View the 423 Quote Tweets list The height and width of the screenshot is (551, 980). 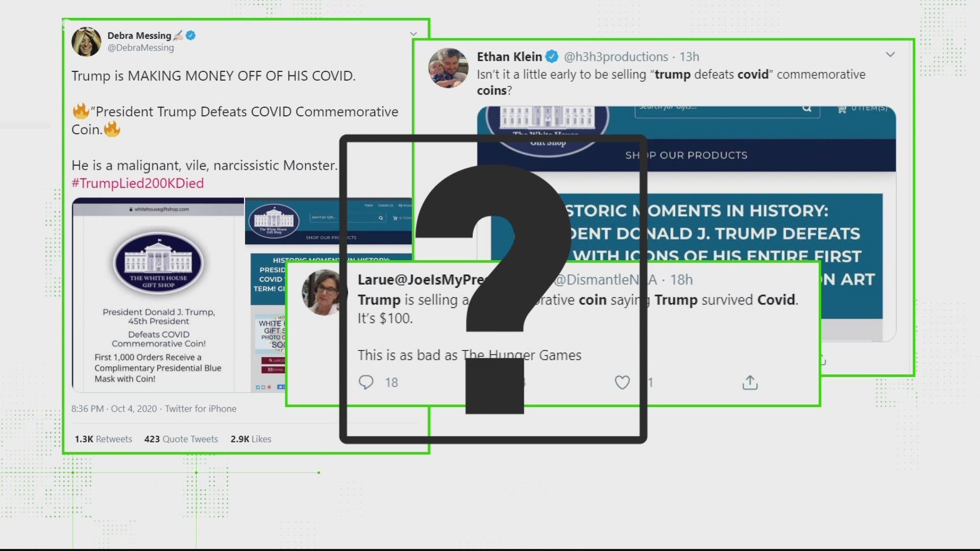click(181, 439)
